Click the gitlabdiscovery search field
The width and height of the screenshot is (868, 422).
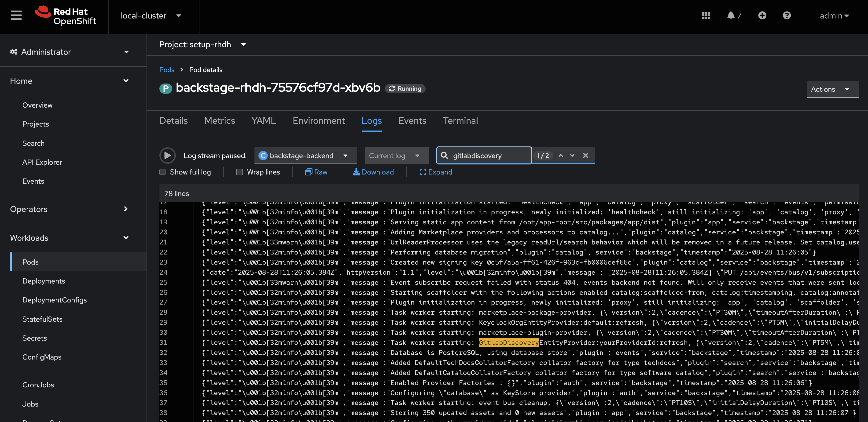tap(484, 155)
